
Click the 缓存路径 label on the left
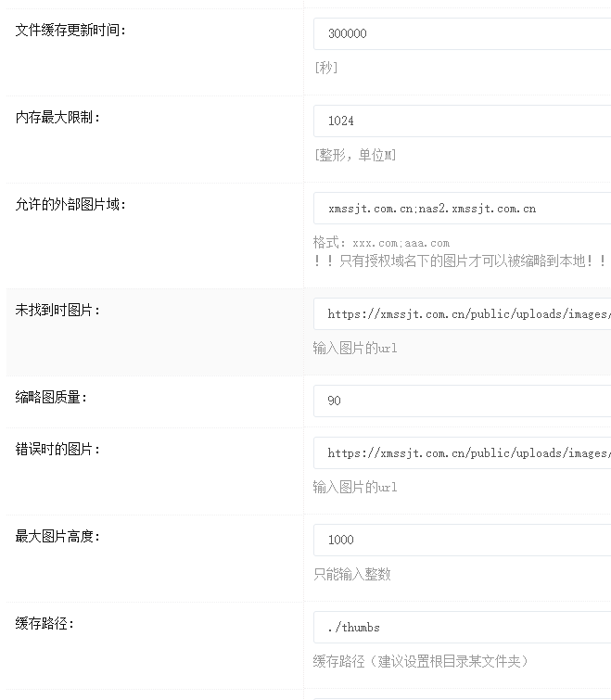[45, 624]
